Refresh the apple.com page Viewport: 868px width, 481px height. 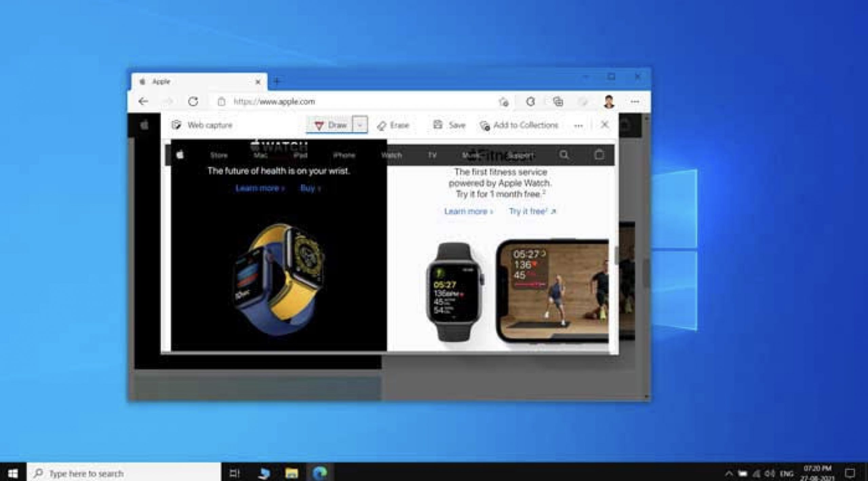pos(194,102)
